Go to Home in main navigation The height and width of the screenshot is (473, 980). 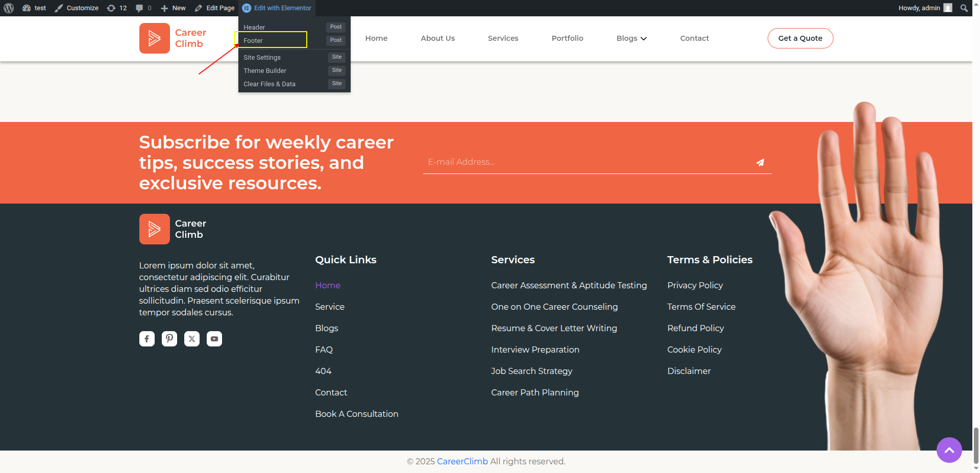[376, 38]
